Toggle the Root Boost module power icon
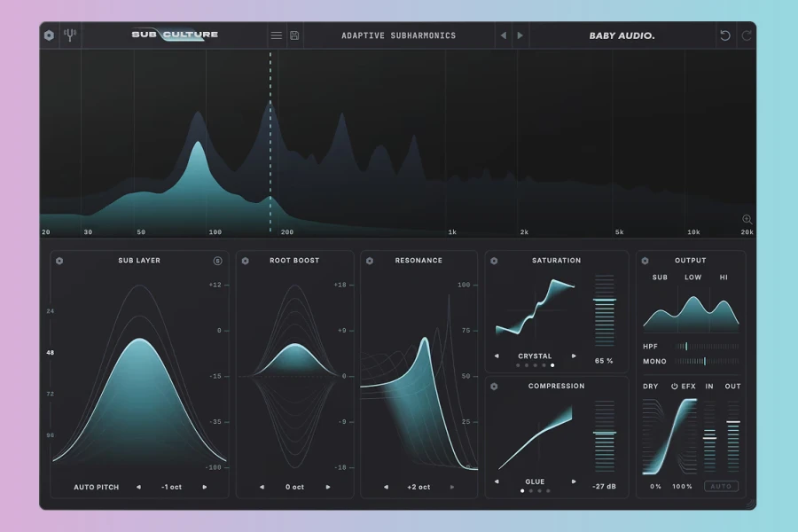798x532 pixels. [x=246, y=261]
